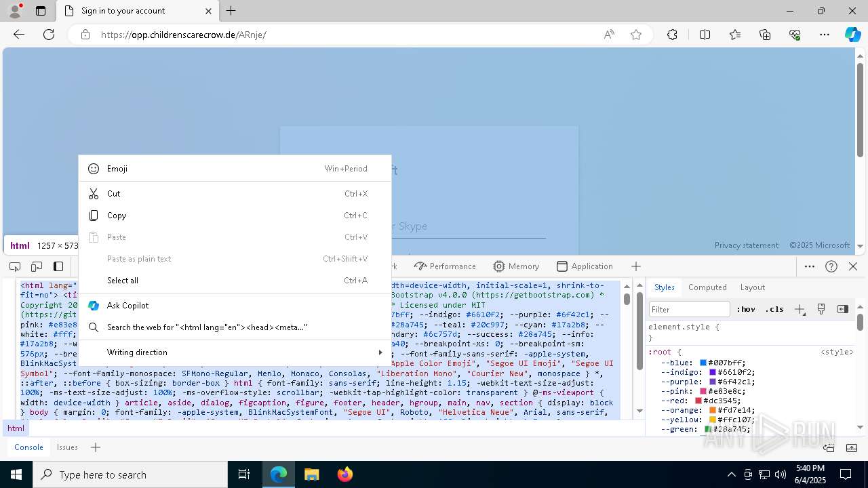Click the styles Filter input field
868x488 pixels.
[689, 309]
